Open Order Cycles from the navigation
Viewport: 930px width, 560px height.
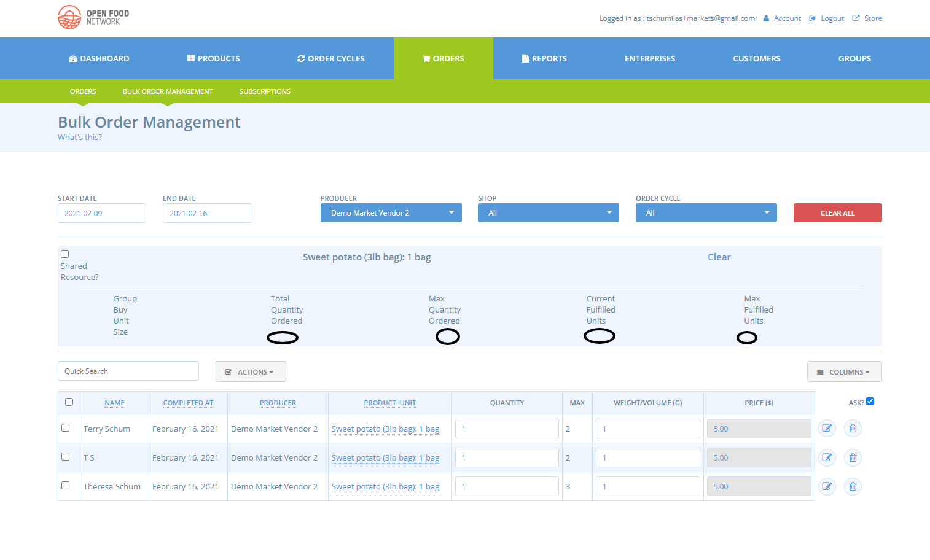point(331,58)
